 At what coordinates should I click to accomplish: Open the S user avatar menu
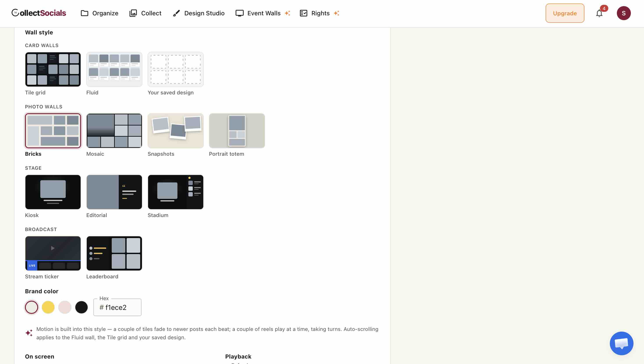coord(623,13)
